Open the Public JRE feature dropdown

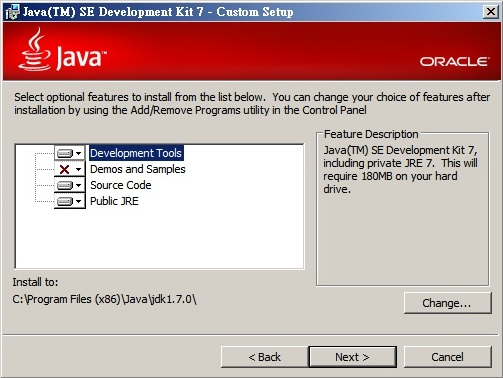pyautogui.click(x=70, y=201)
